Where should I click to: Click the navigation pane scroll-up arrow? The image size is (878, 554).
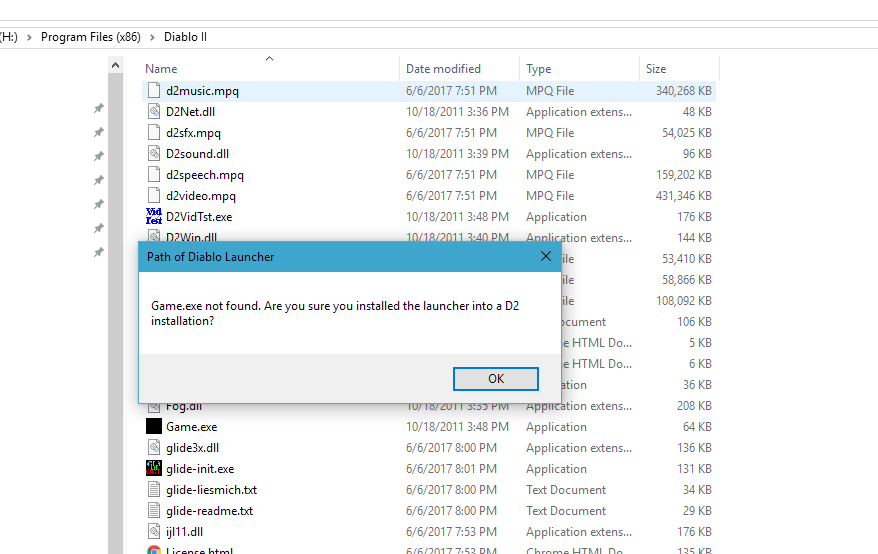115,66
